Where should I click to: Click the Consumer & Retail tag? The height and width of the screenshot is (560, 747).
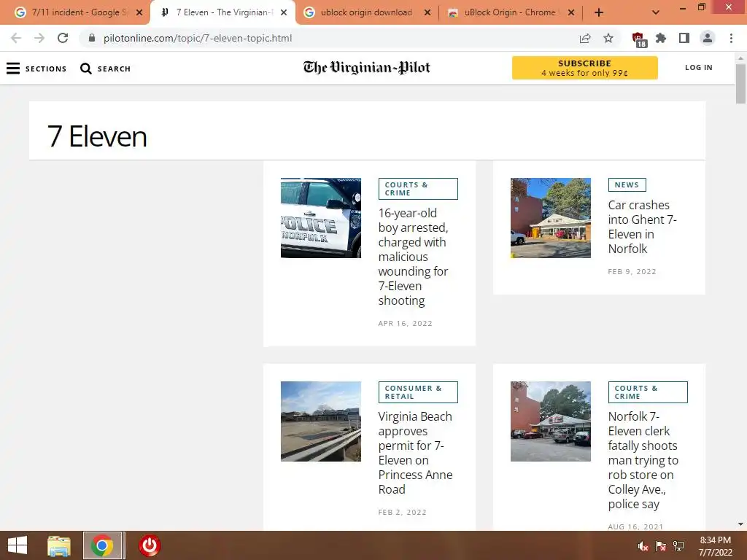[x=418, y=392]
